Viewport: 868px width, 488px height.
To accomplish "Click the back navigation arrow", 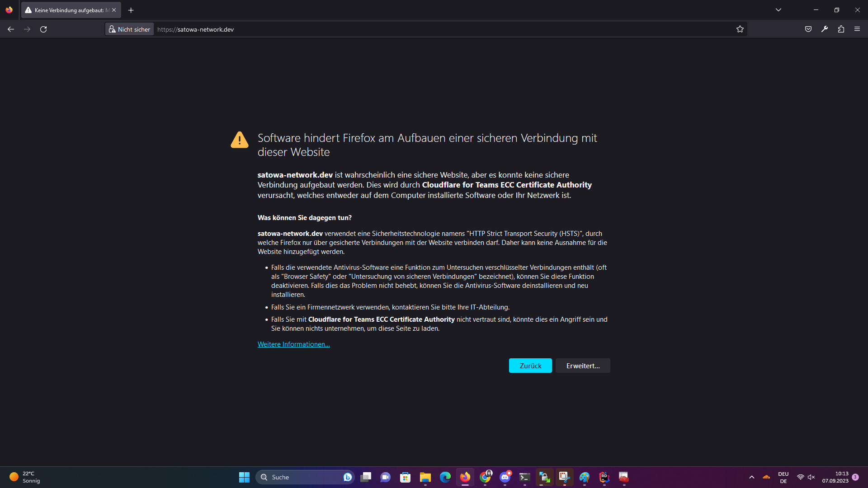I will (11, 29).
